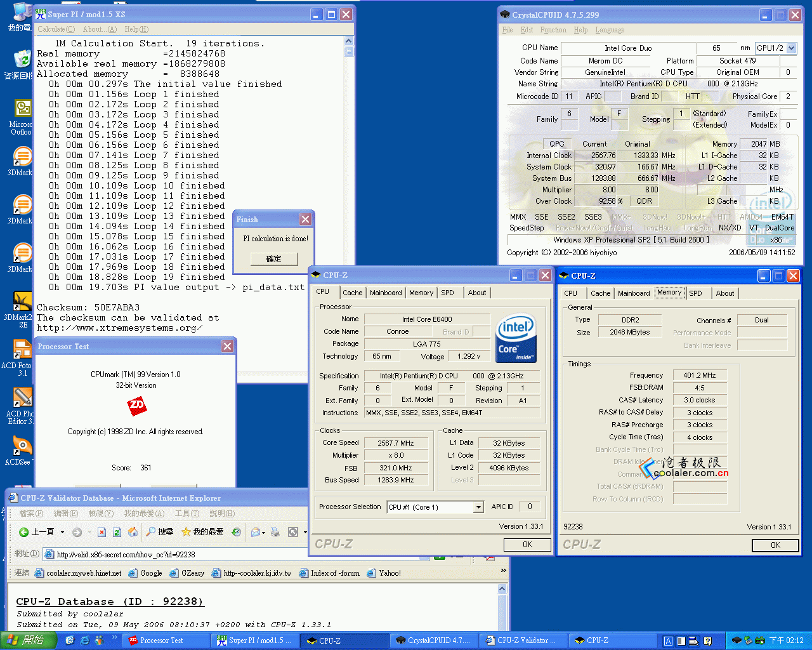Open the 3DMark2001 SE desktop icon
The height and width of the screenshot is (650, 812).
point(21,309)
